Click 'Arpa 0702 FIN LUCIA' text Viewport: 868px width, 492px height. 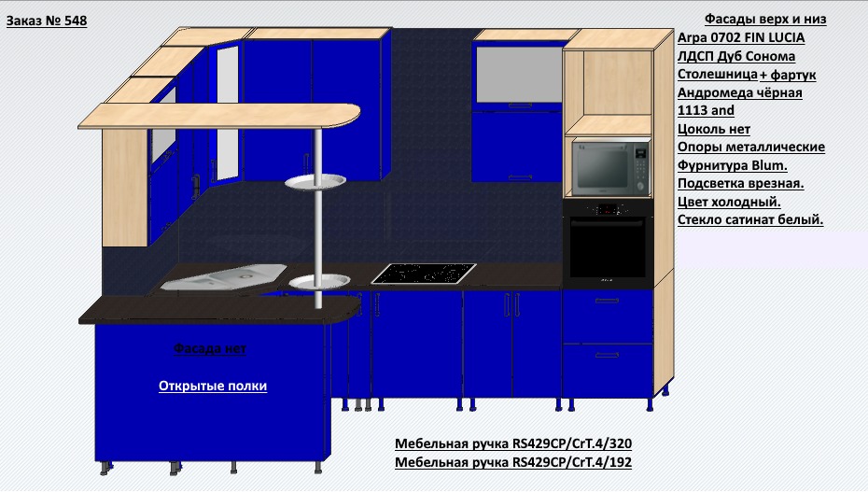coord(741,37)
